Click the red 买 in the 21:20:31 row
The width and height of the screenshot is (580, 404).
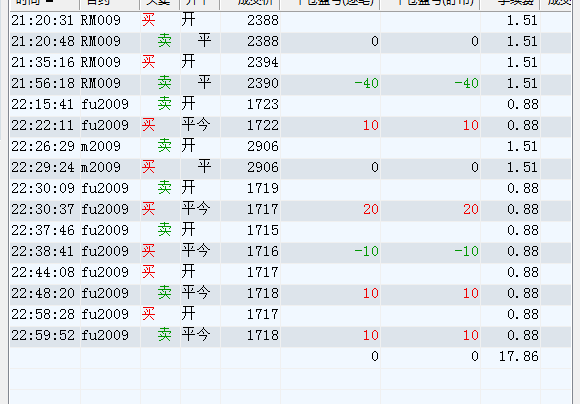point(148,20)
